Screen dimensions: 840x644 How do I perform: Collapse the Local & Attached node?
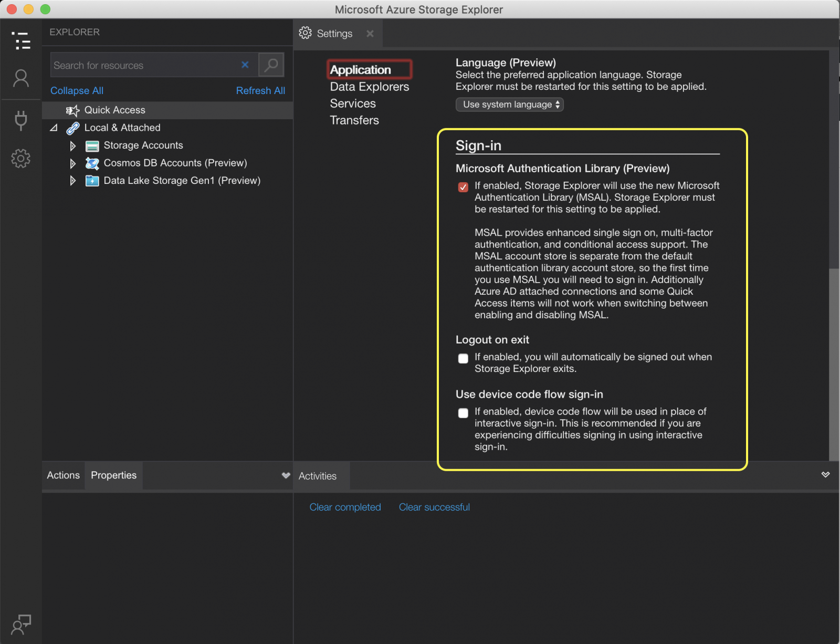(x=54, y=127)
